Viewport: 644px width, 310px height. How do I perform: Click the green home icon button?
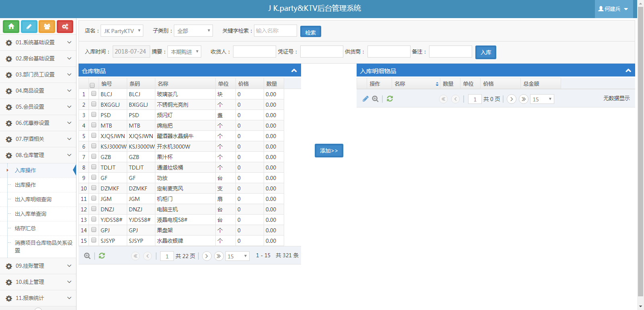point(11,27)
